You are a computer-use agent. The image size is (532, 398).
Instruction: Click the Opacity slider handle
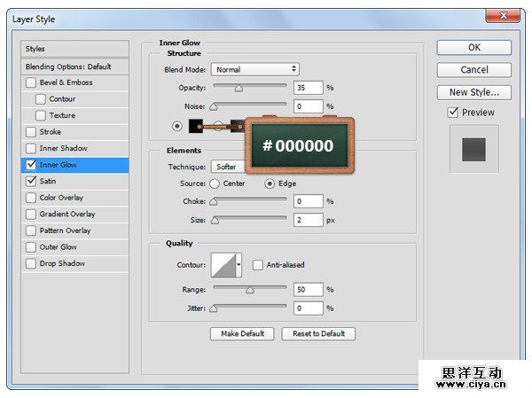point(239,88)
